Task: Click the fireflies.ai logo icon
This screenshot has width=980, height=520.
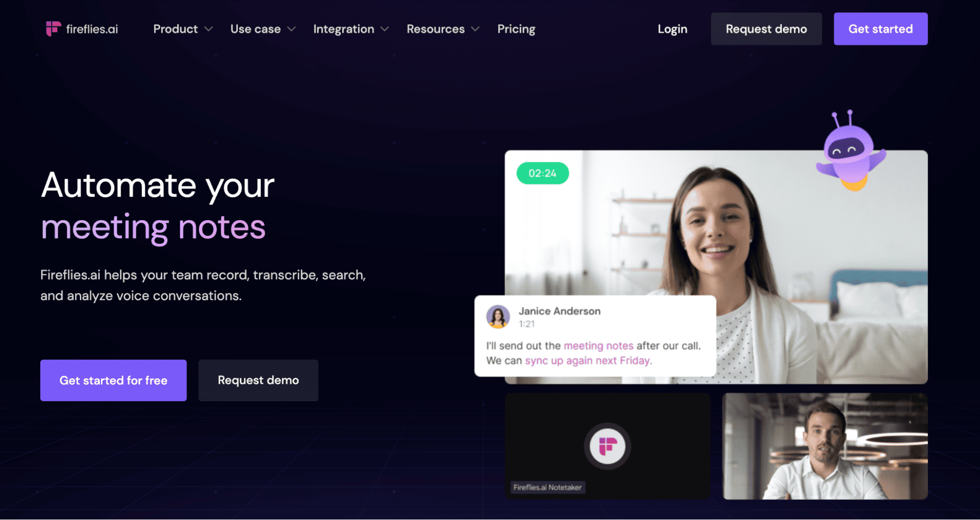Action: coord(53,28)
